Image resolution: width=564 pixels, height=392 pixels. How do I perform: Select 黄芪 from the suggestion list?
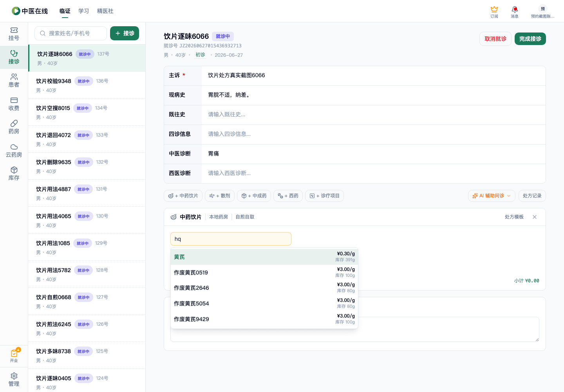pos(264,257)
